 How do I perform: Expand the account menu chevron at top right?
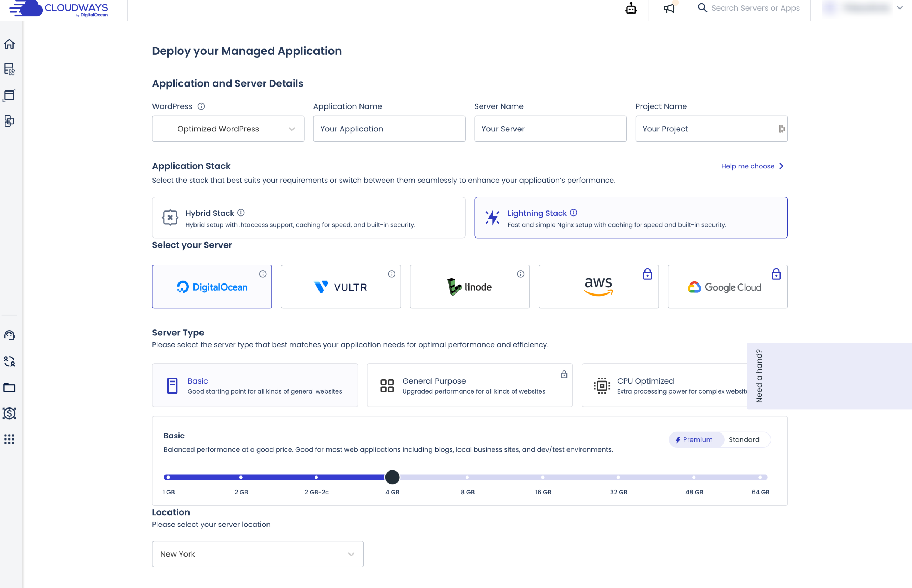pyautogui.click(x=900, y=8)
